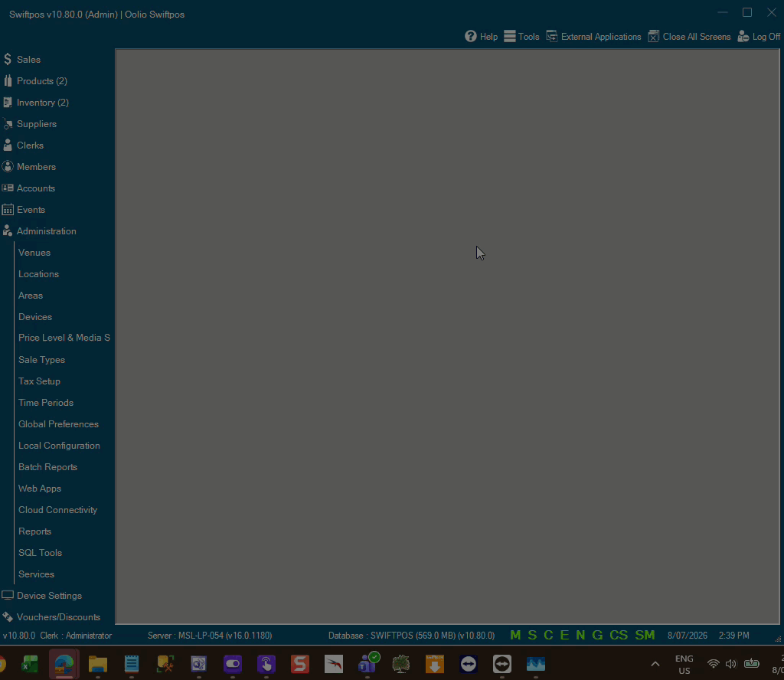Click the Server MSL-LP-054 status text
Viewport: 784px width, 680px height.
click(210, 636)
